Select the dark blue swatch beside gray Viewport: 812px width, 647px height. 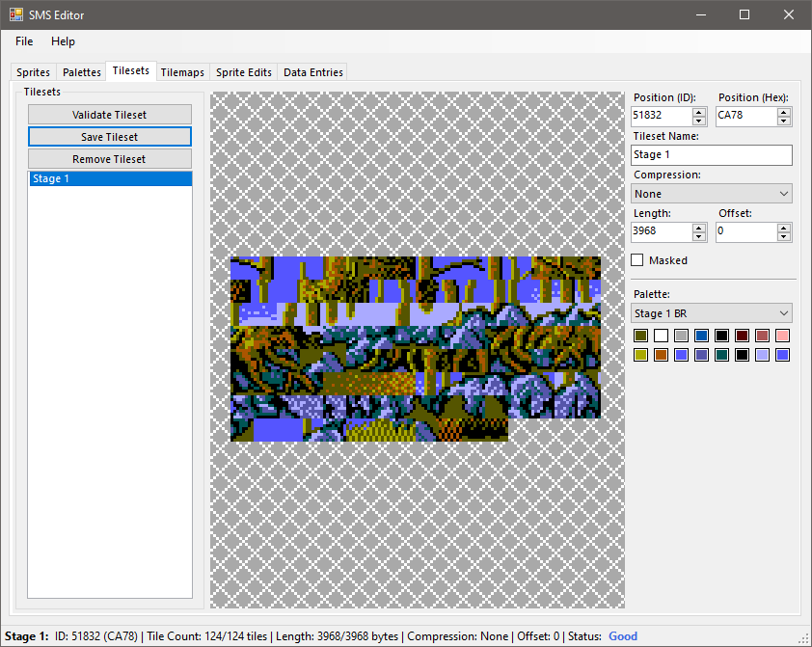[702, 336]
